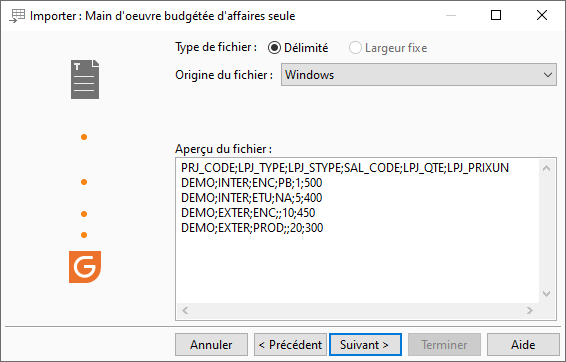The width and height of the screenshot is (566, 362).
Task: Minimize the import dialog window
Action: (x=451, y=16)
